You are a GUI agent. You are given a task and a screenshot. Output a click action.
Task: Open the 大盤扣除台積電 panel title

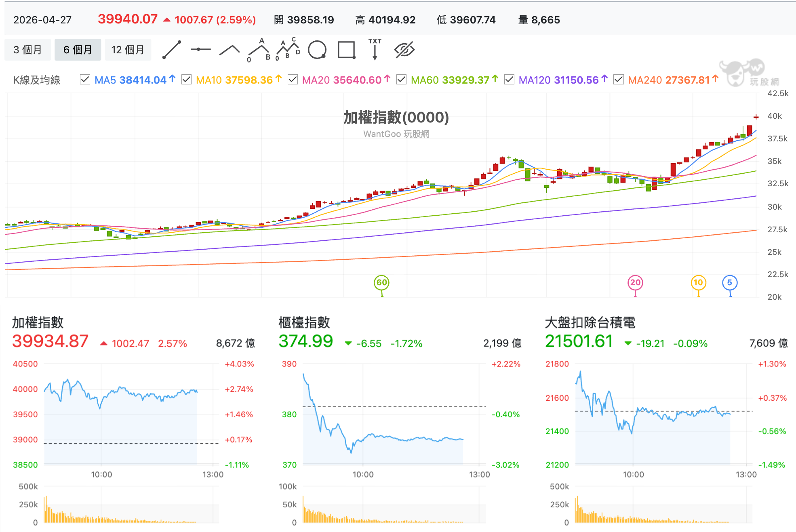tap(590, 322)
